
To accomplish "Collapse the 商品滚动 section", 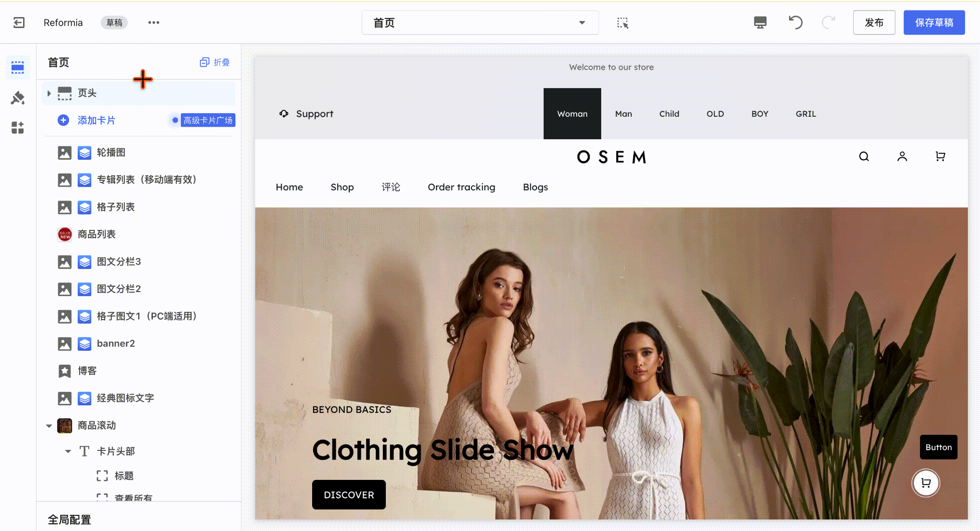I will coord(49,426).
